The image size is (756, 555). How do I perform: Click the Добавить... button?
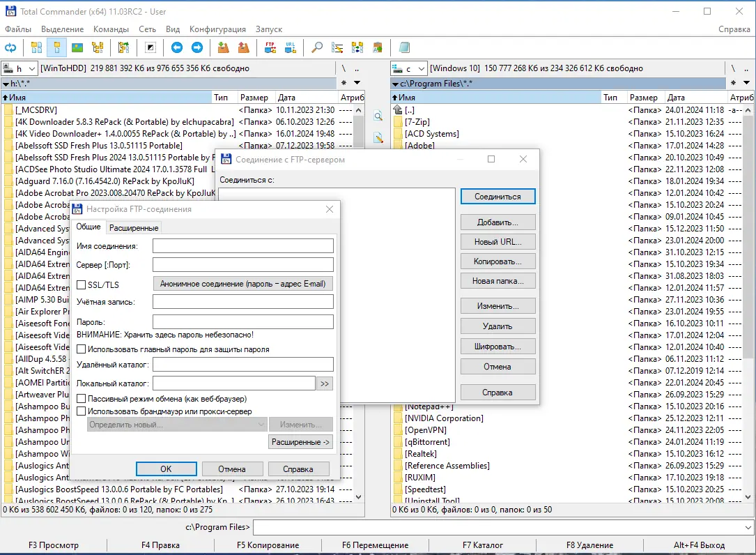point(497,222)
